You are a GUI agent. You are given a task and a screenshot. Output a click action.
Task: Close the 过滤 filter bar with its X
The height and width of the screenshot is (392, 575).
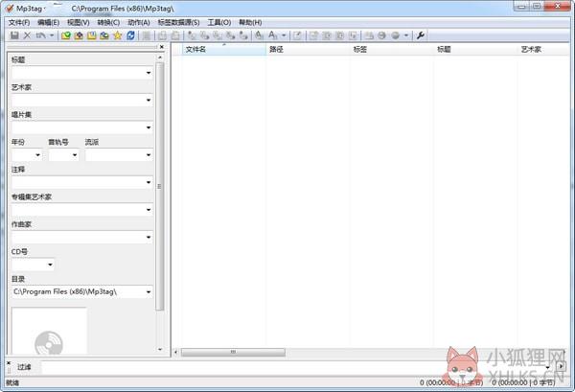tap(9, 363)
